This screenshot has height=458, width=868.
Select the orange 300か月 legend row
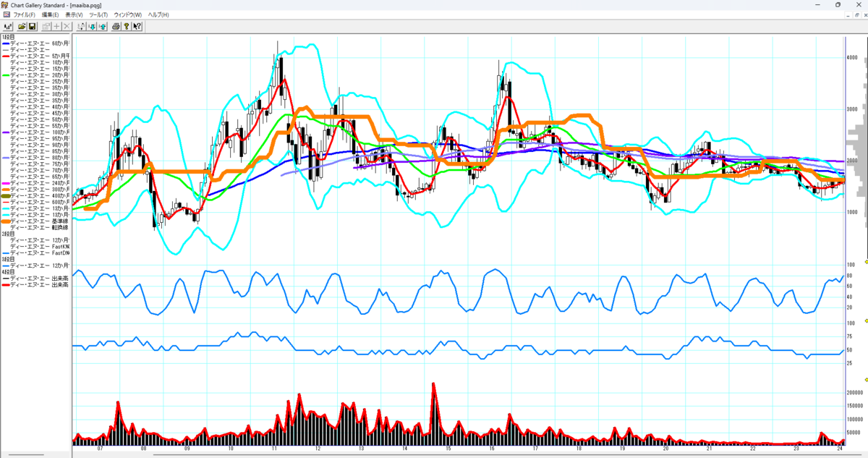[36, 189]
